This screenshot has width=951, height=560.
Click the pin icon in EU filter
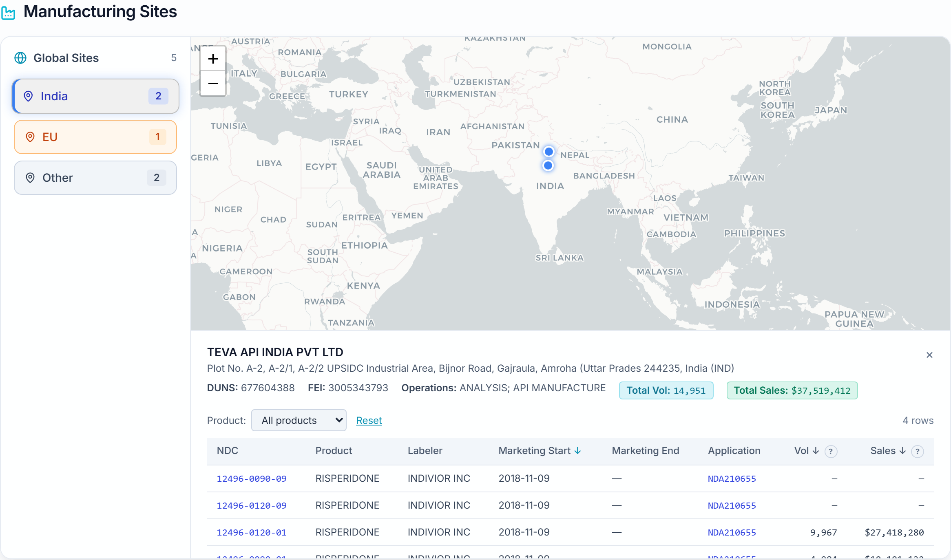click(30, 137)
